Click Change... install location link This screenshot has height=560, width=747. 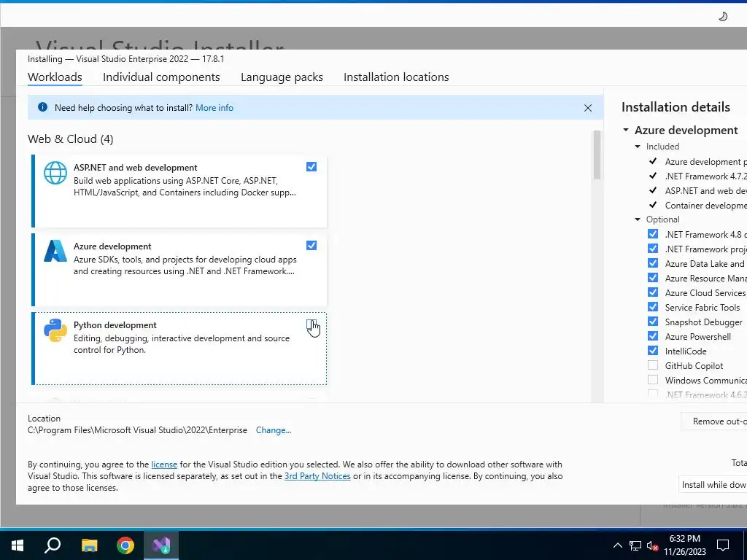[274, 430]
